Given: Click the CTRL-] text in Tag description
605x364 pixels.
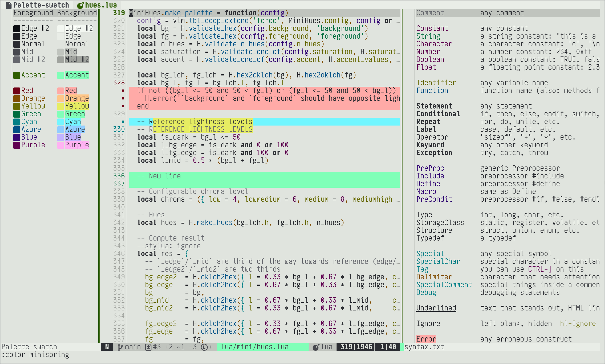Looking at the screenshot, I should click(540, 269).
